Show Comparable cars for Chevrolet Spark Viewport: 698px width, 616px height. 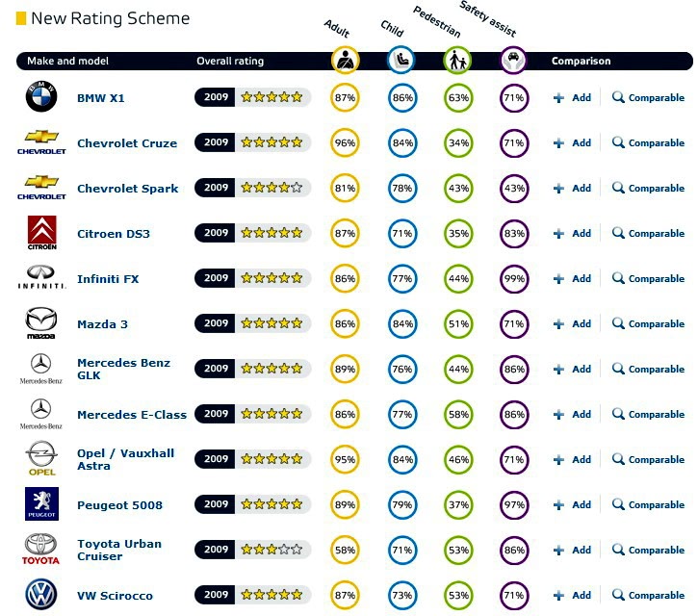(x=648, y=188)
